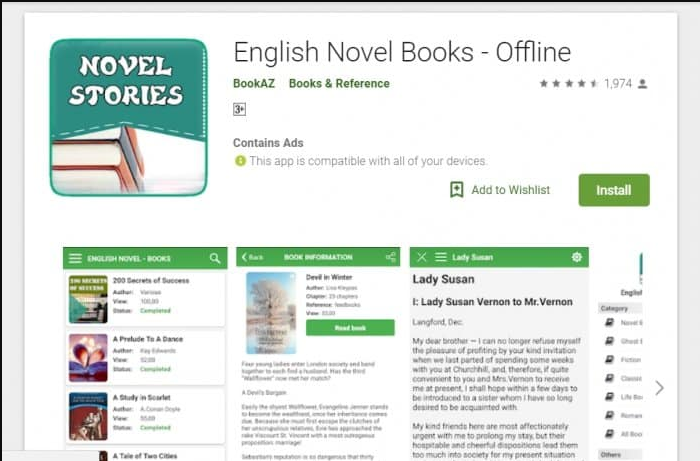Click the settings gear in Lady Susan header

[577, 257]
